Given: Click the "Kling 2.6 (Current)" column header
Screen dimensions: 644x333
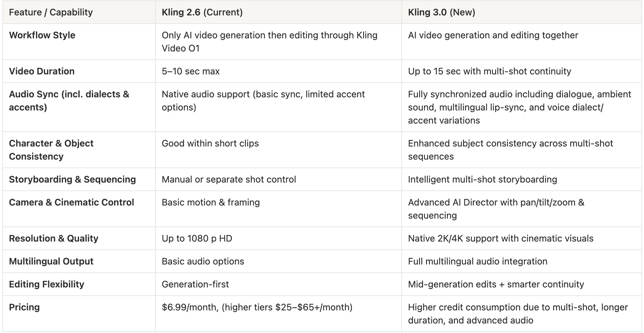Looking at the screenshot, I should tap(202, 12).
